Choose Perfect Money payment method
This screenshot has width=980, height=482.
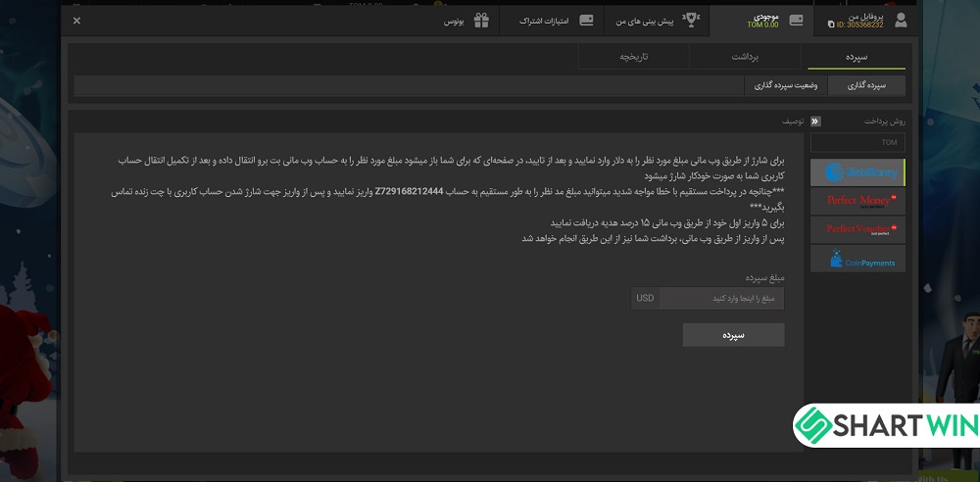point(857,201)
